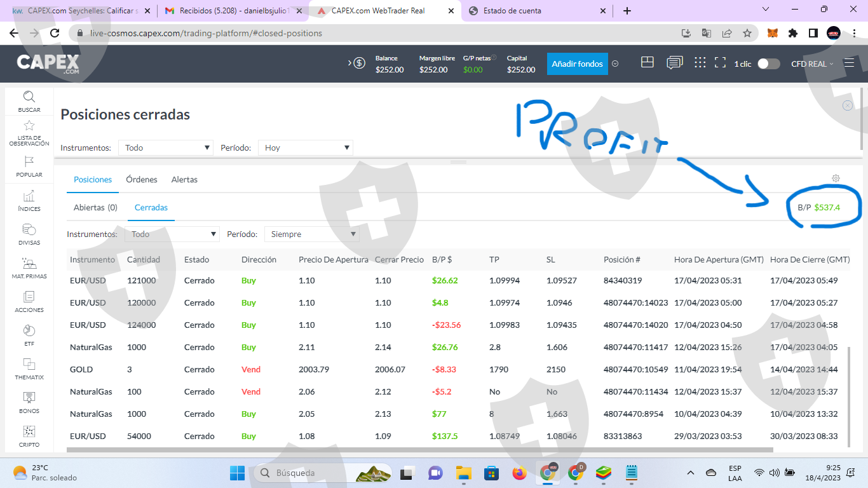Switch to the Órdenes tab
The image size is (868, 488).
(142, 180)
